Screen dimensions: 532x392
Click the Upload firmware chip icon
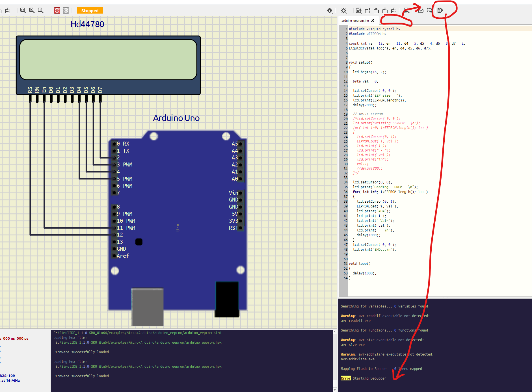(429, 10)
